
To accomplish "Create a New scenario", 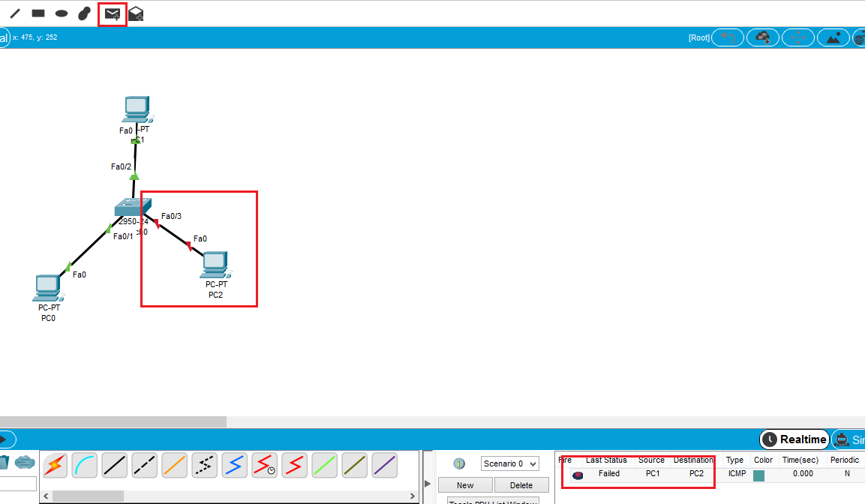I will click(x=465, y=484).
